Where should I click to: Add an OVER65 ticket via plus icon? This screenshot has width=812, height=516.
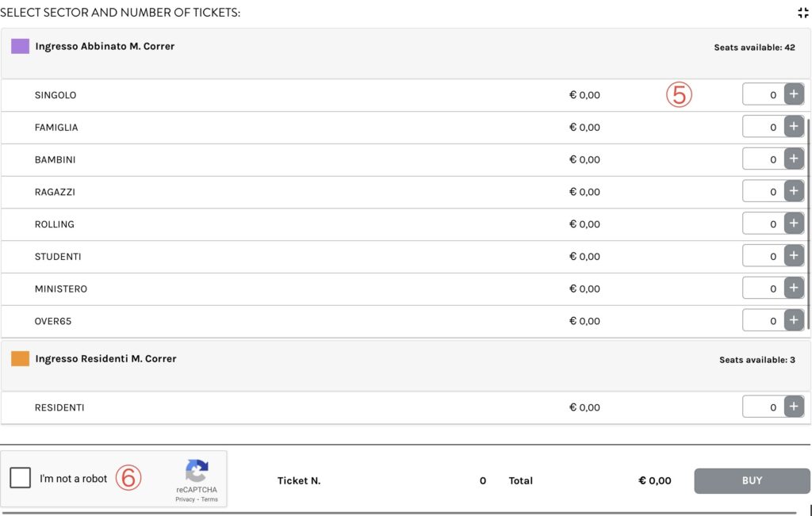coord(794,320)
